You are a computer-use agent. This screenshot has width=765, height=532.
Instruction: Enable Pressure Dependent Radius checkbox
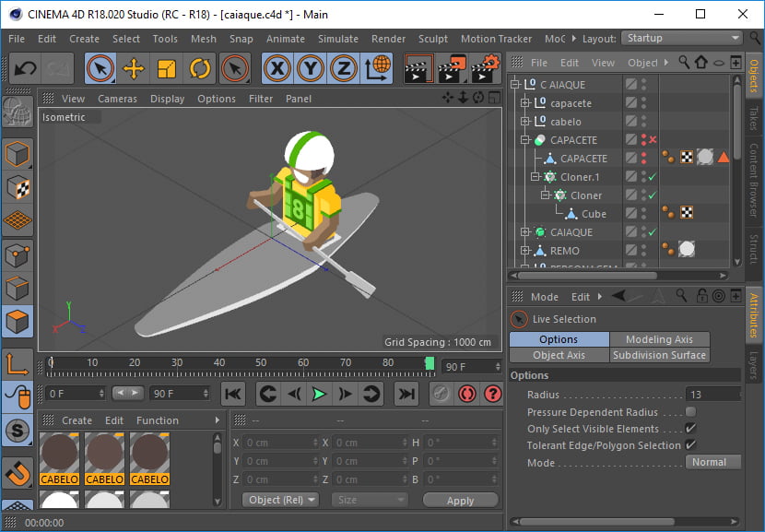[690, 412]
